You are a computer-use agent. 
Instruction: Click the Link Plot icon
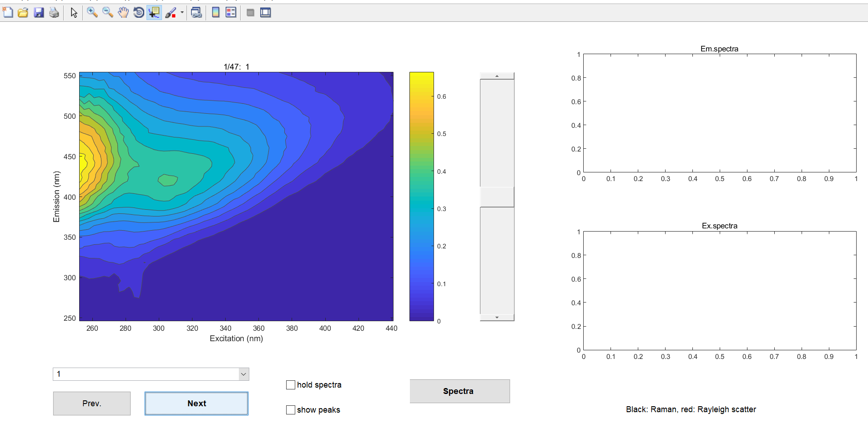pos(197,13)
